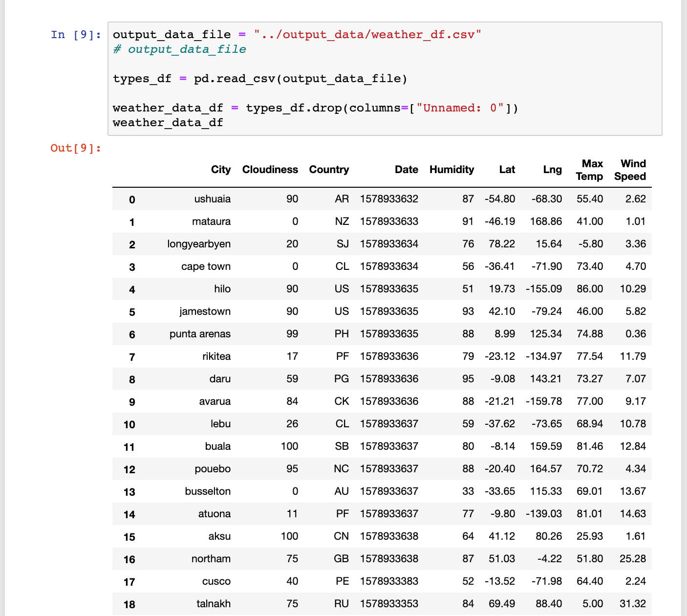Click the max temp value -5.80

590,244
